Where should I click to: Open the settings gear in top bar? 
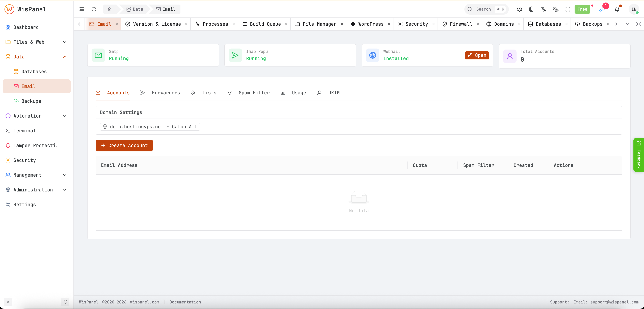pyautogui.click(x=520, y=9)
